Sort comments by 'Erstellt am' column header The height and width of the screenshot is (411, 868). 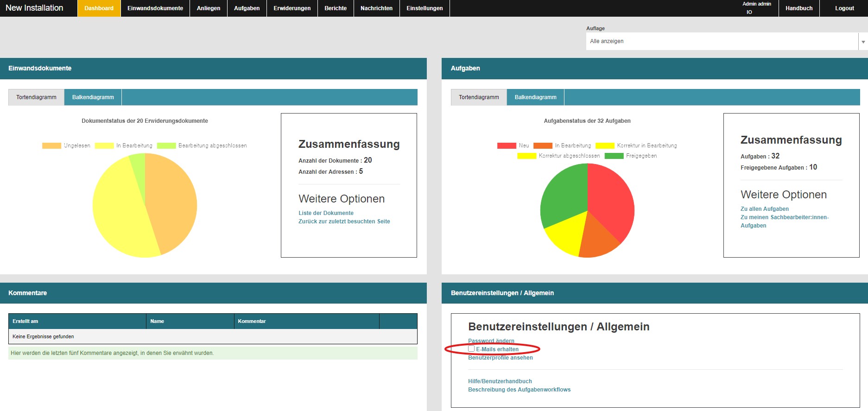pos(25,321)
